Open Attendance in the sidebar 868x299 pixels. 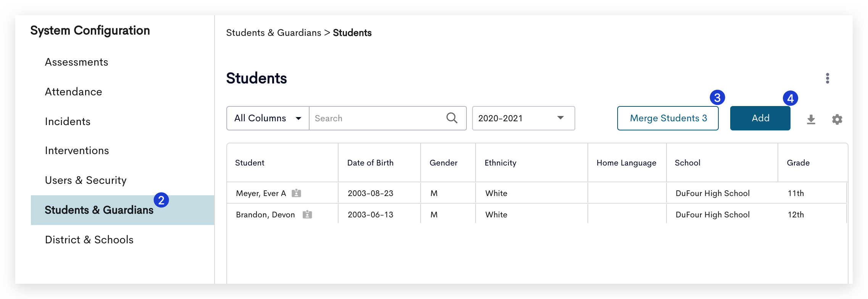coord(73,92)
